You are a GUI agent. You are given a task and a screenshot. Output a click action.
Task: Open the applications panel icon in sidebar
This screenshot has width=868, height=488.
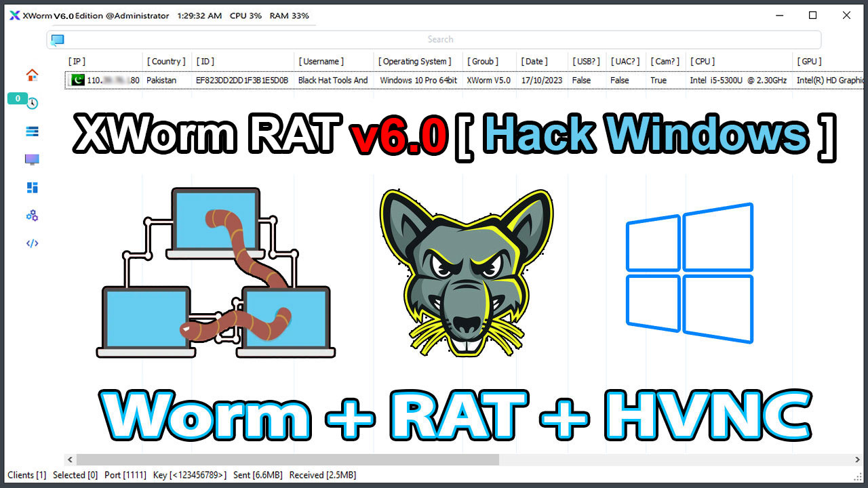31,187
